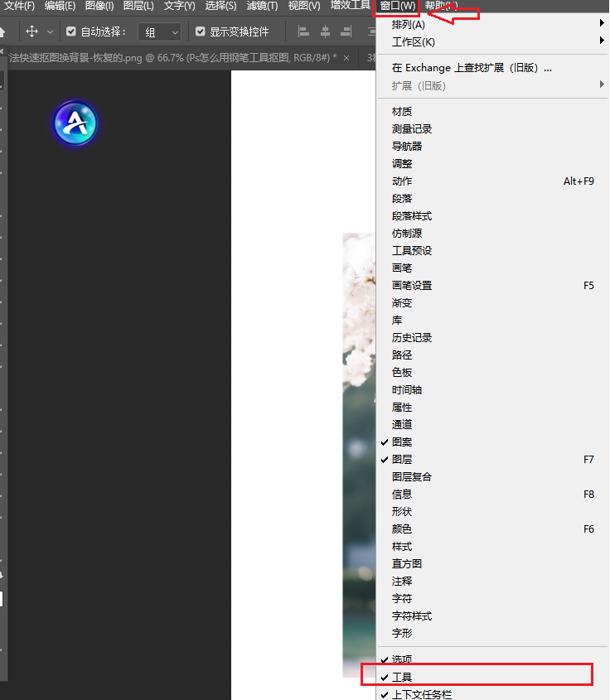Close the open PNG document tab
610x700 pixels.
pos(346,58)
